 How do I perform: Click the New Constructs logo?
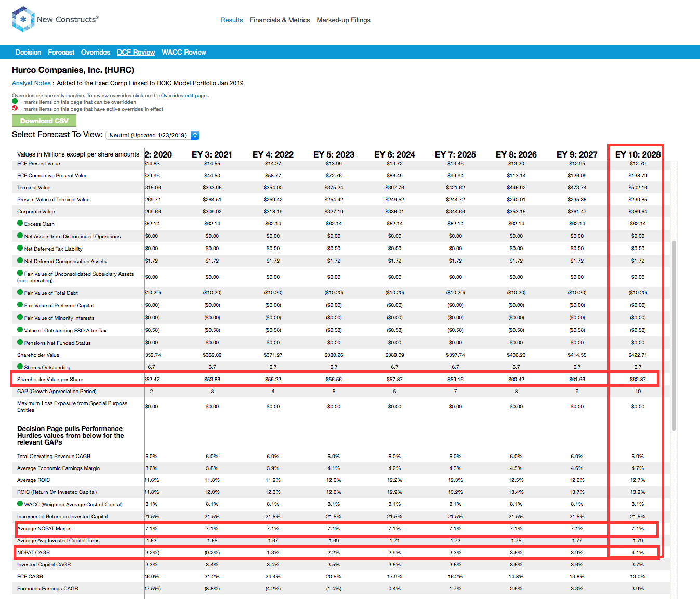click(55, 20)
